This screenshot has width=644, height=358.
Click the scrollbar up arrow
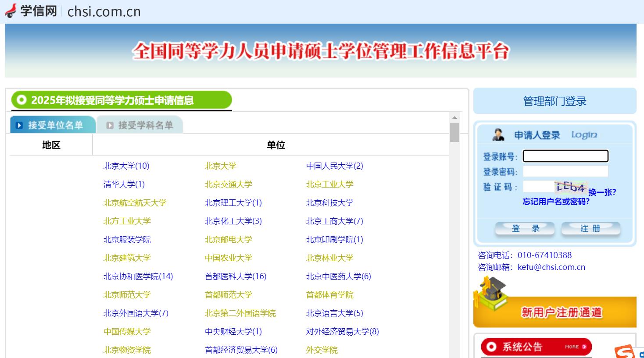pos(454,117)
